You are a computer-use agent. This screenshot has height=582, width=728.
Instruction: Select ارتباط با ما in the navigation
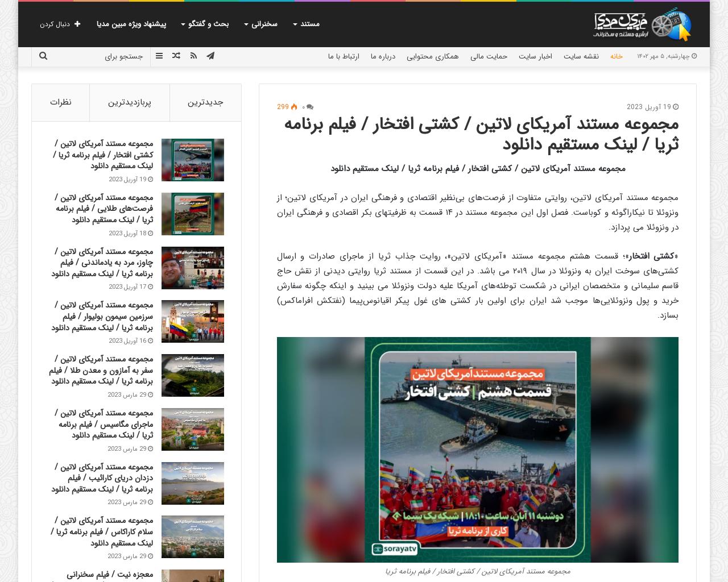tap(344, 55)
